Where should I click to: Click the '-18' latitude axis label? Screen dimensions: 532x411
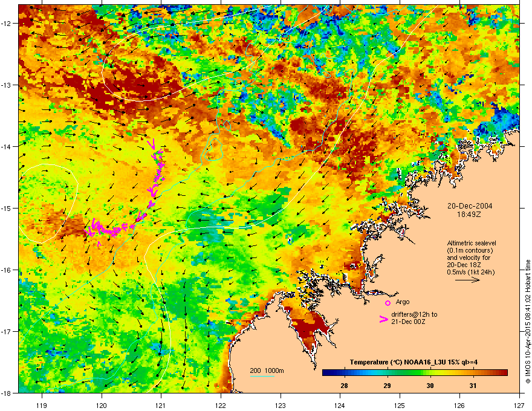click(6, 393)
